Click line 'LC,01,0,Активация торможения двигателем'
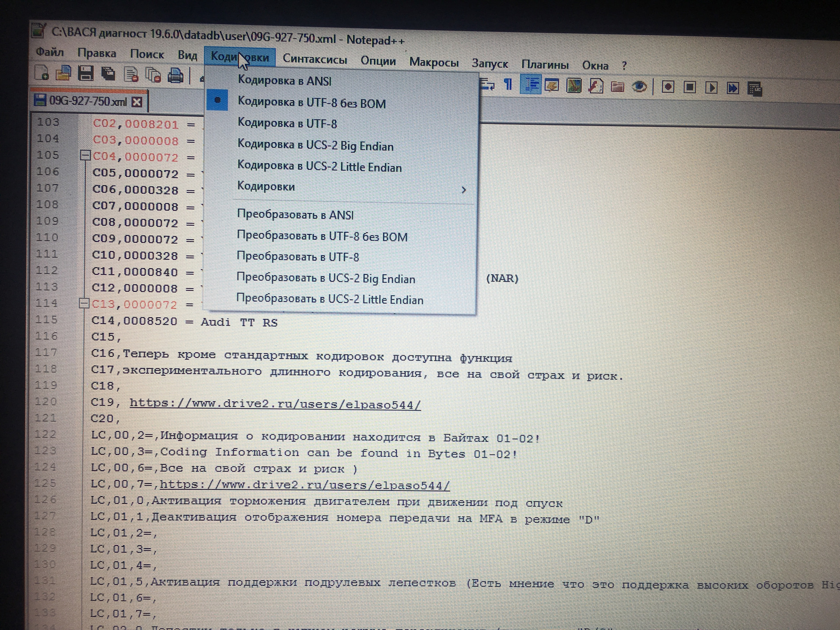Image resolution: width=840 pixels, height=630 pixels. coord(326,502)
